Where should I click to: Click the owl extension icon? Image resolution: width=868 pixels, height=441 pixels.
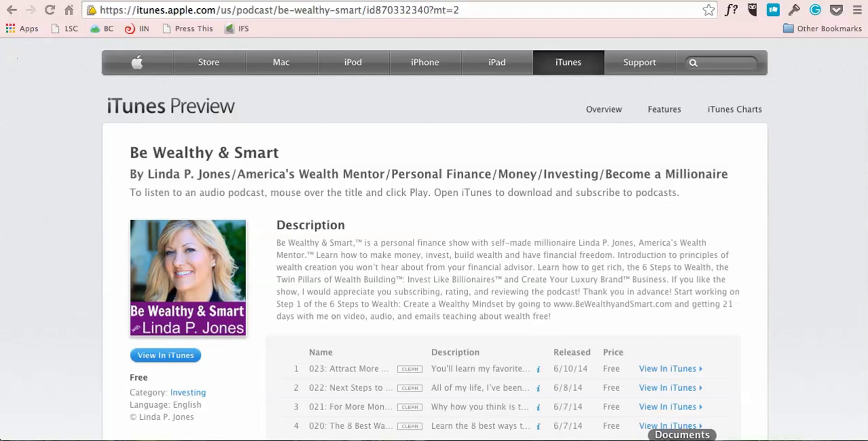pyautogui.click(x=753, y=10)
